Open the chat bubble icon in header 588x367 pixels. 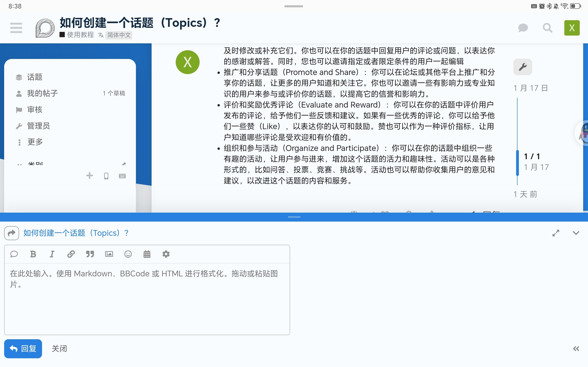(x=523, y=28)
